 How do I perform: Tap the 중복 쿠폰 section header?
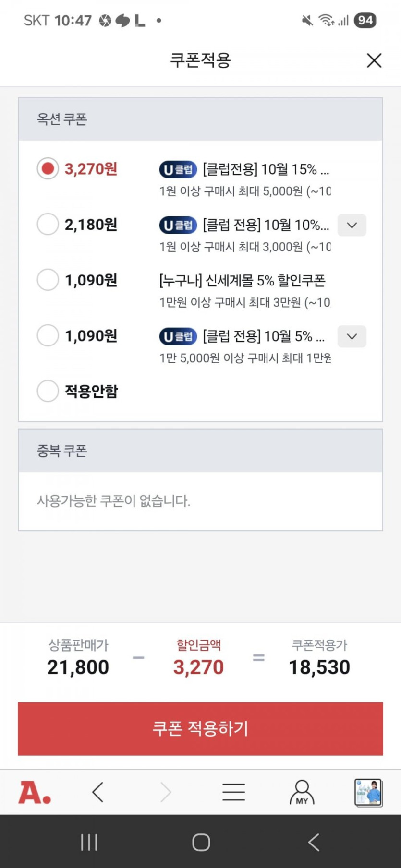point(62,451)
